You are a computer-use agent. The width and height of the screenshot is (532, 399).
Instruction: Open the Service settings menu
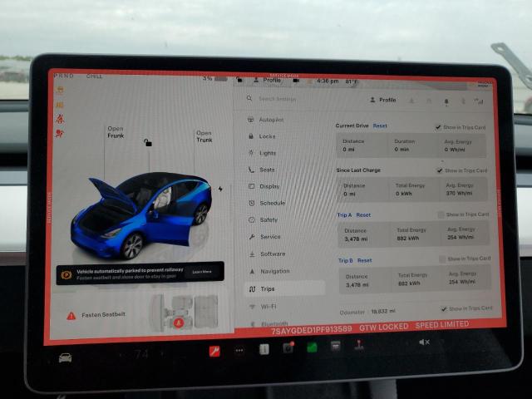(266, 237)
